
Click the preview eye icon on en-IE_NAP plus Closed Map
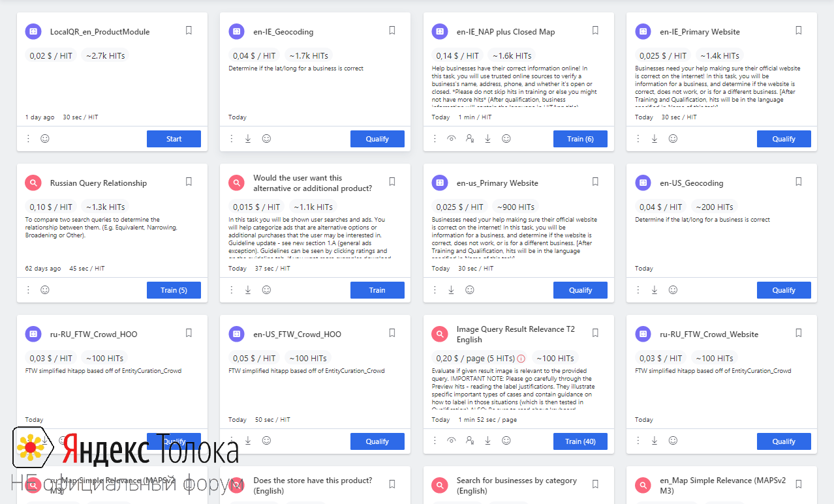point(451,138)
